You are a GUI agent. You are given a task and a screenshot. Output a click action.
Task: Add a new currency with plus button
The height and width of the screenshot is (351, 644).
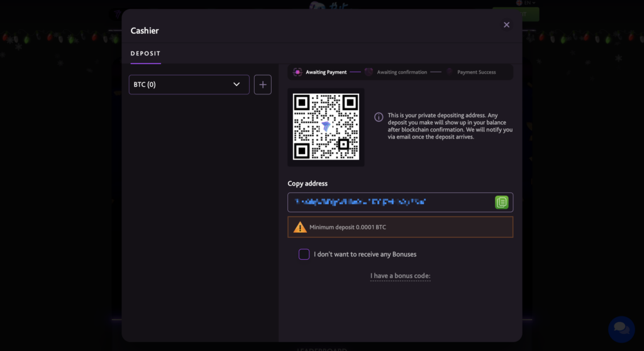pos(262,85)
